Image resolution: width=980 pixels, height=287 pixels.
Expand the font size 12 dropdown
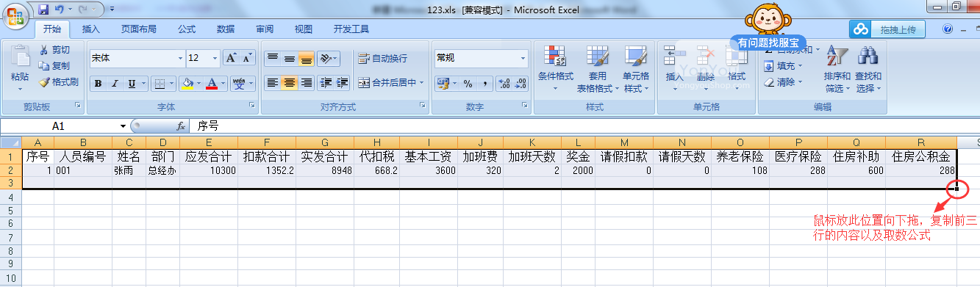[x=215, y=58]
